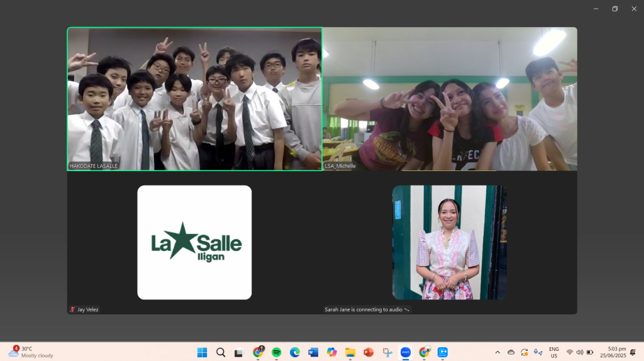The height and width of the screenshot is (361, 644).
Task: Click the sync status tray icon
Action: (x=525, y=352)
